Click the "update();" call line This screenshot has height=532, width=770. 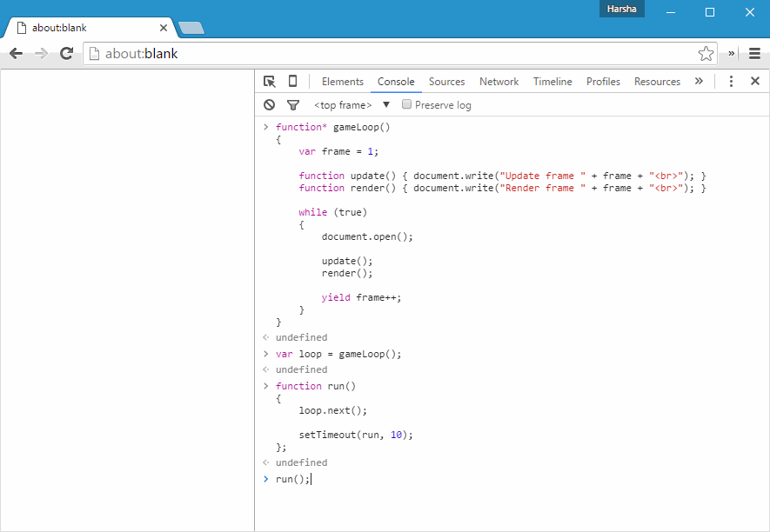click(347, 261)
